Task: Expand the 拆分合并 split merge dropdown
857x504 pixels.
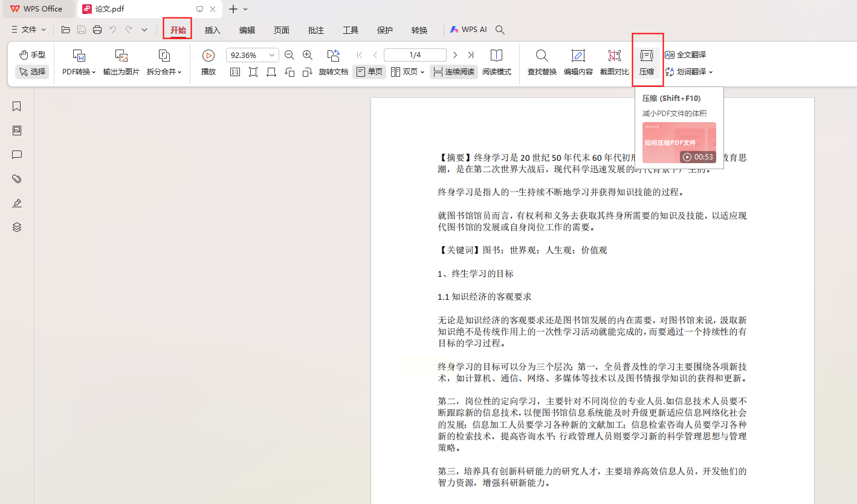Action: coord(164,72)
